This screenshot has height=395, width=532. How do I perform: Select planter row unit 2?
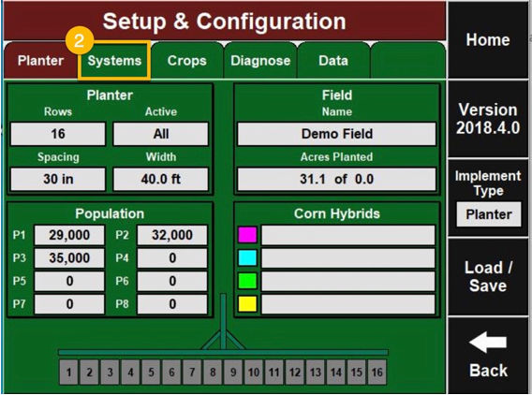[89, 373]
